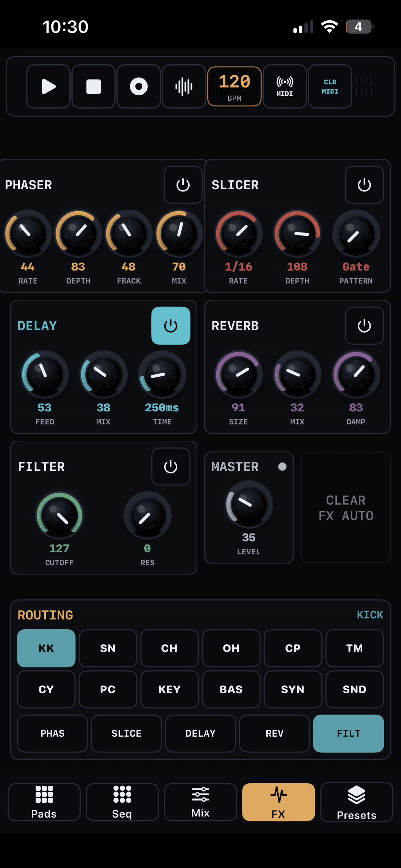Switch to the Presets tab
401x868 pixels.
[356, 802]
